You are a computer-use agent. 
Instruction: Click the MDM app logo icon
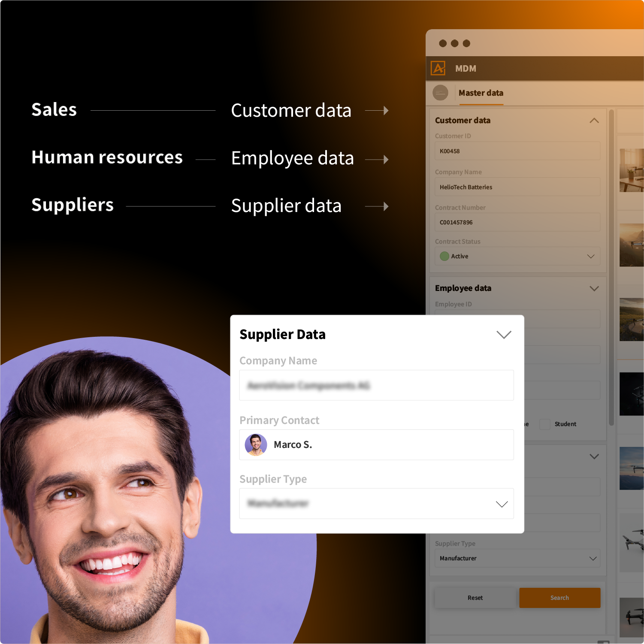438,68
